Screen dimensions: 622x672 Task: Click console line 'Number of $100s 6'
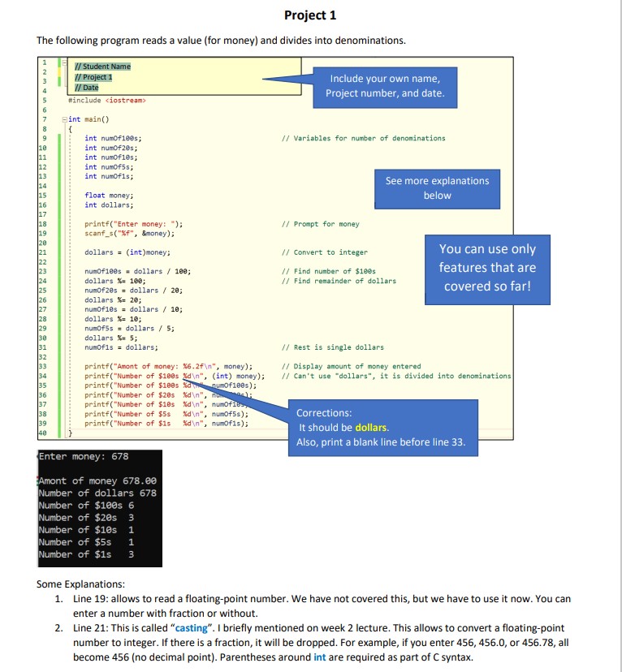87,506
